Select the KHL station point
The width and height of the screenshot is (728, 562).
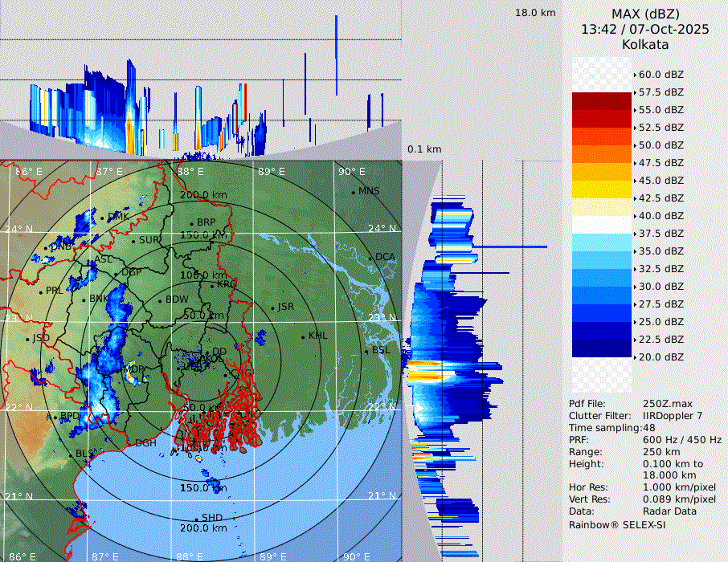click(303, 336)
